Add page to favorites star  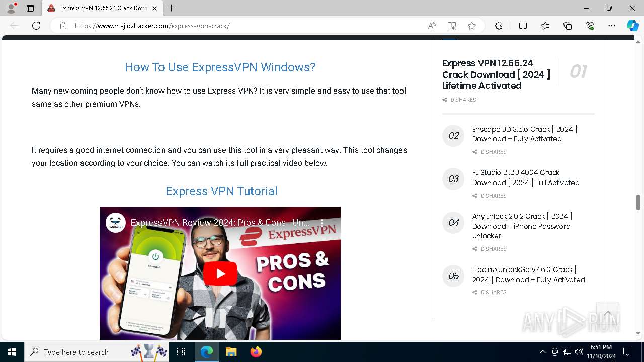472,26
